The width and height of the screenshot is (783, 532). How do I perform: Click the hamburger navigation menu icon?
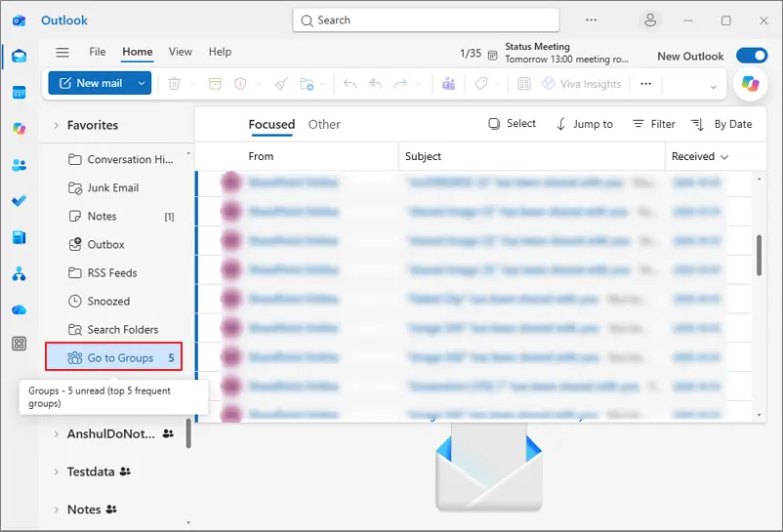(x=62, y=53)
